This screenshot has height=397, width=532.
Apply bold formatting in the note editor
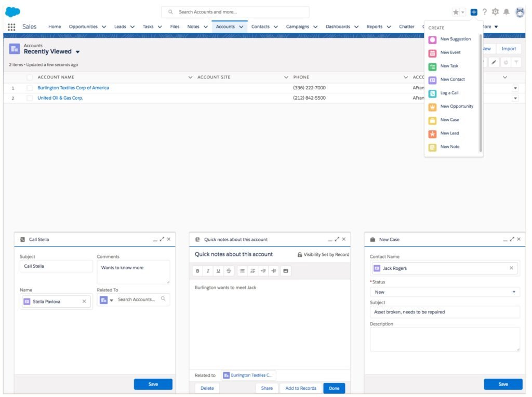coord(197,271)
